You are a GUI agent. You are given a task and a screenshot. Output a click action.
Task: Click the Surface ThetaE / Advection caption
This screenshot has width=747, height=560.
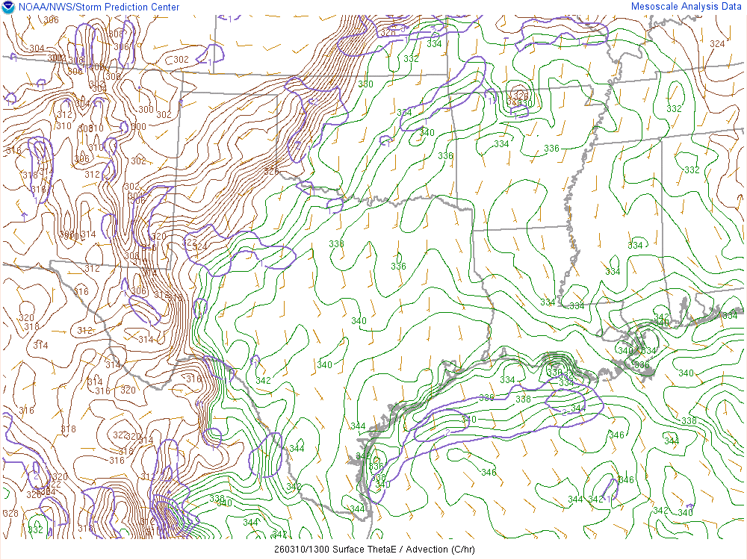(x=373, y=550)
